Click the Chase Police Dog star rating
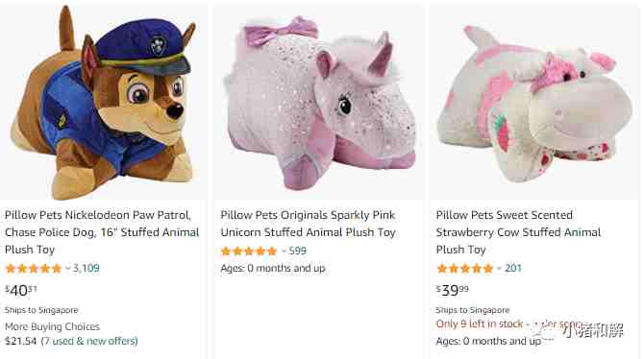Viewport: 644px width, 359px height. click(34, 269)
